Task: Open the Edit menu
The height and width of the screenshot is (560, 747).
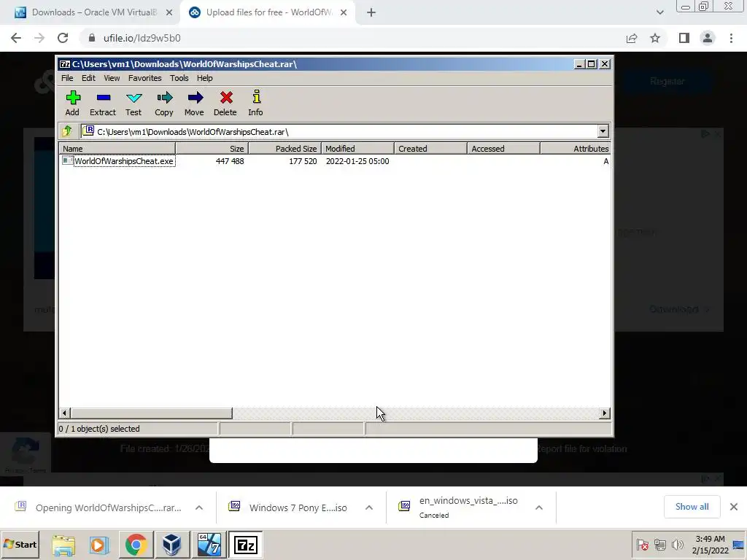Action: click(88, 78)
